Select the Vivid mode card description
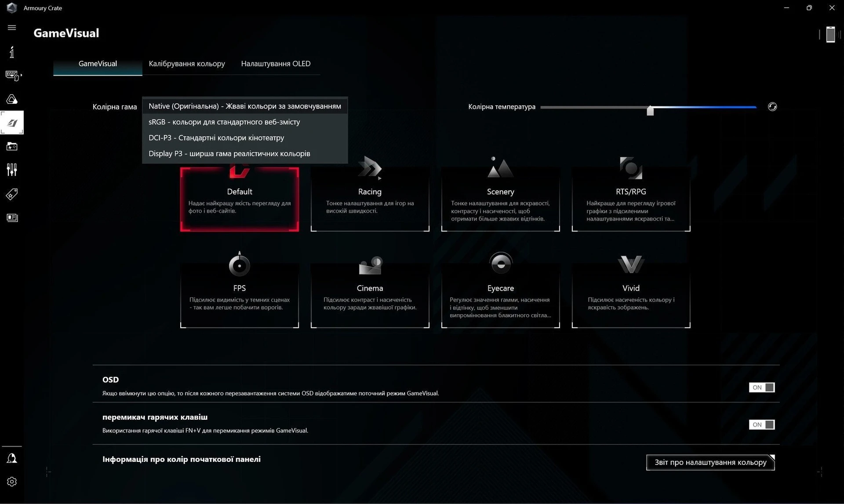 pos(631,304)
